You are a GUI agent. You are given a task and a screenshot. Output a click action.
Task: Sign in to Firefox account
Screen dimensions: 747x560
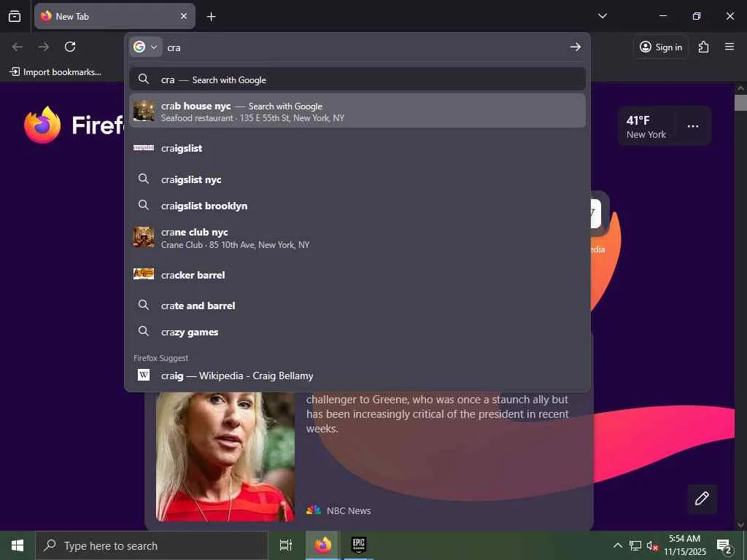click(660, 47)
